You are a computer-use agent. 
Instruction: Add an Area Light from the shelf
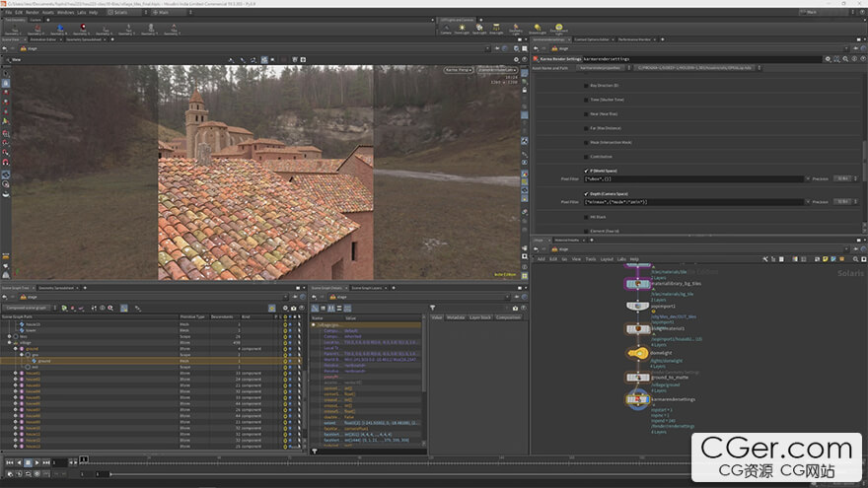(x=496, y=29)
